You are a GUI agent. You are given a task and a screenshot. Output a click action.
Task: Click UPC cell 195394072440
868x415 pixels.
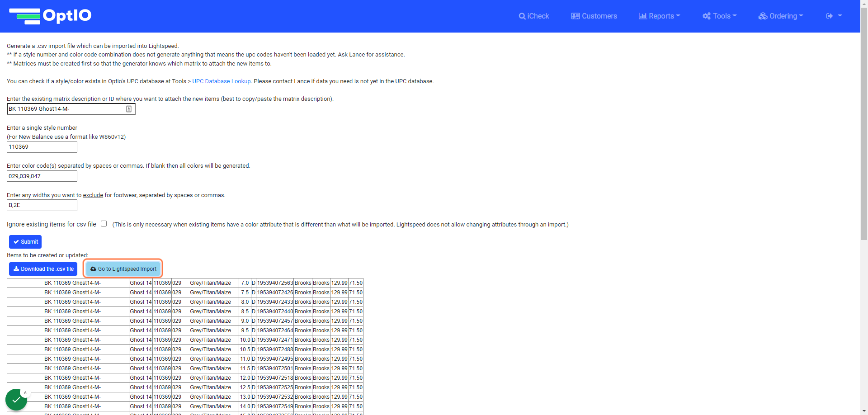275,311
